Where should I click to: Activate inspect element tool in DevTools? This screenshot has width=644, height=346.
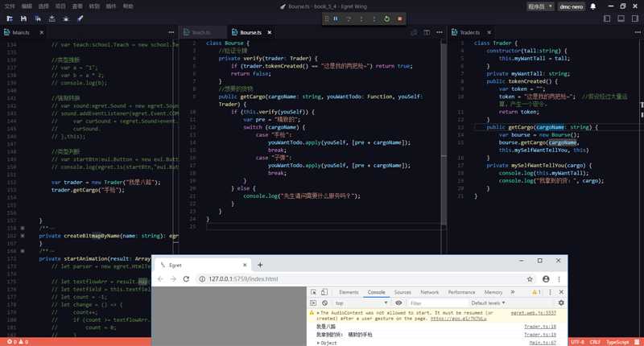[313, 292]
